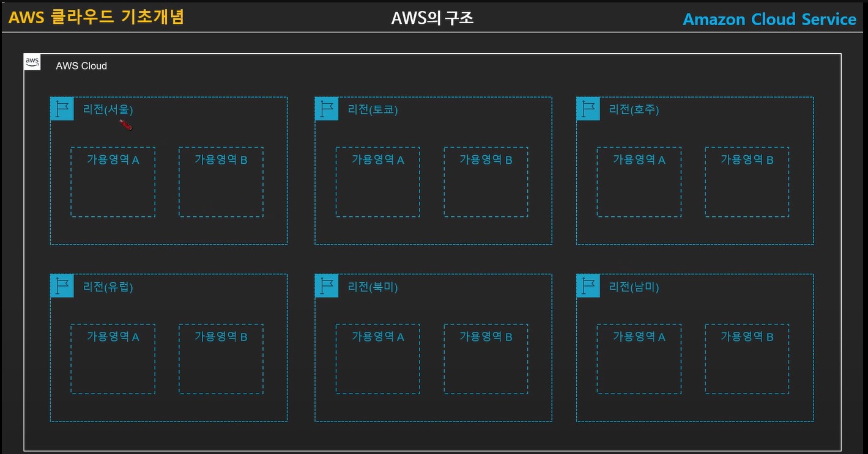Click the Amazon Cloud Service heading
Viewport: 868px width, 454px height.
coord(770,20)
